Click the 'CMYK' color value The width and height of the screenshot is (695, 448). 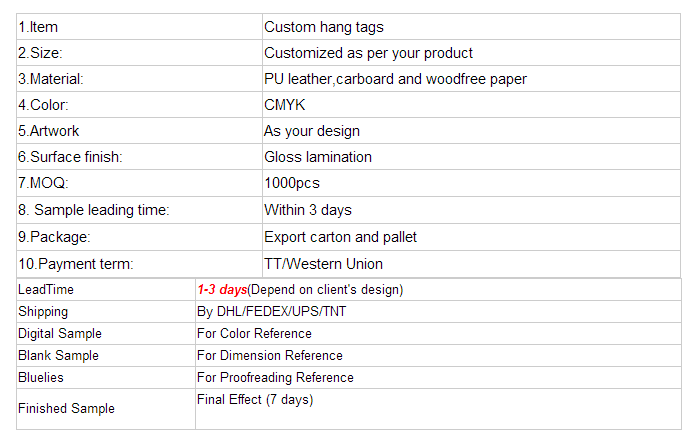[285, 105]
